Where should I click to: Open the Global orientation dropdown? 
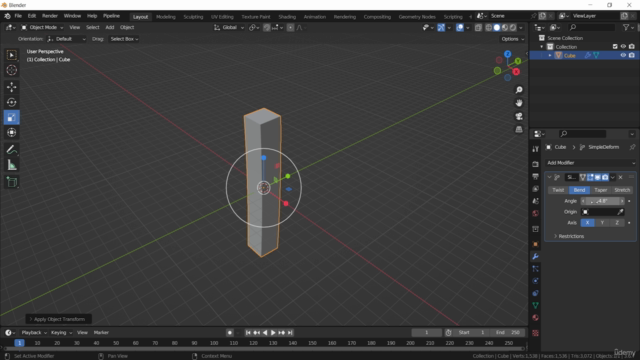229,27
